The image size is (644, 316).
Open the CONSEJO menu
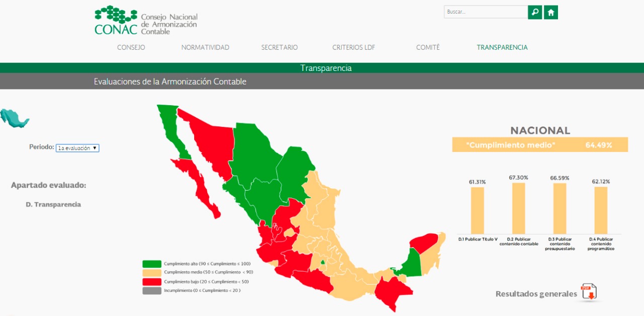pos(131,47)
